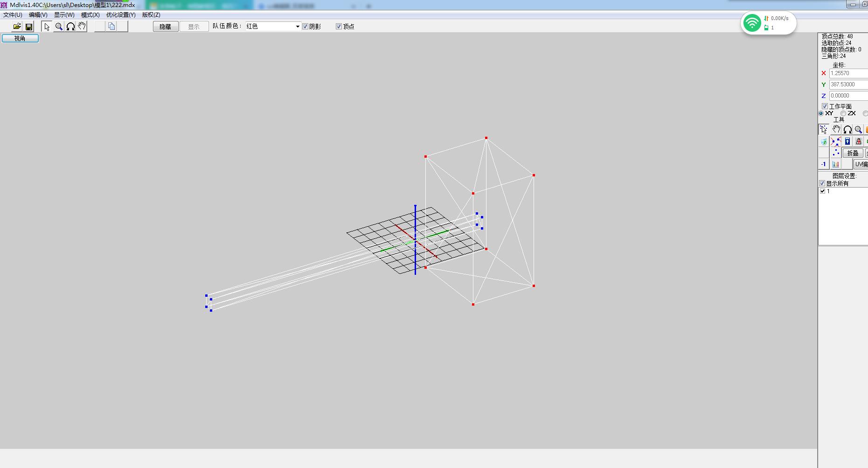Select the rotate view tool in top toolbar
This screenshot has width=868, height=468.
click(x=70, y=27)
